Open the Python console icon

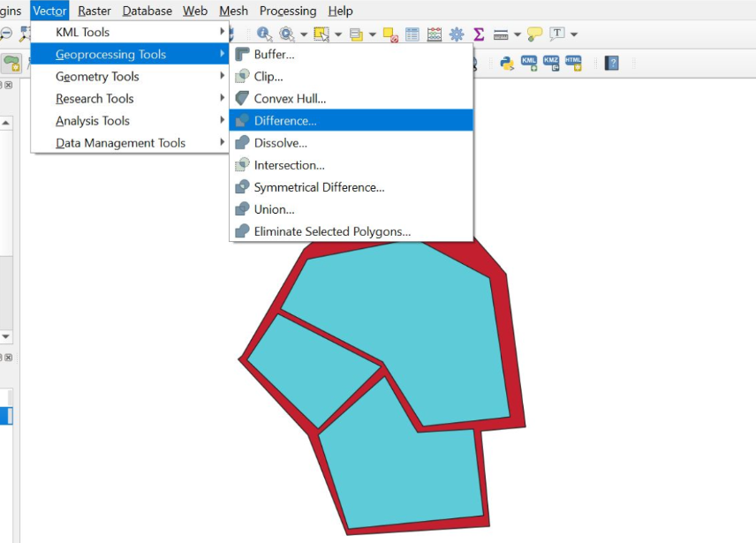(x=507, y=63)
